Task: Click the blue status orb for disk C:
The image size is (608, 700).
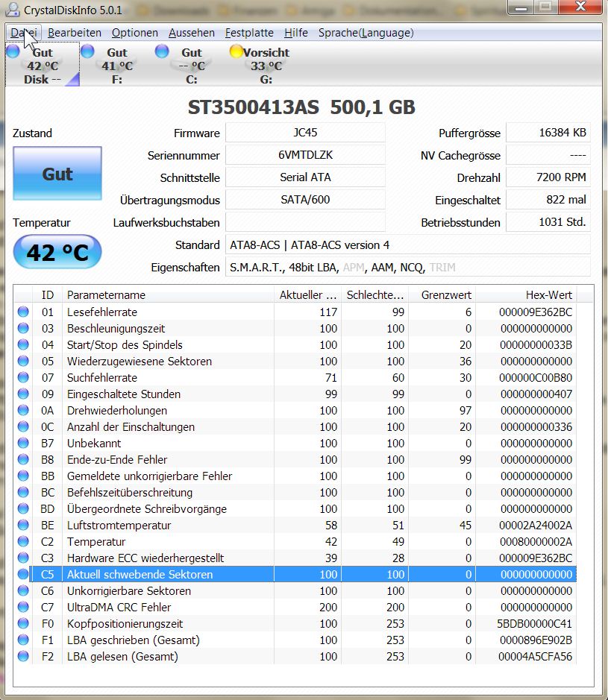Action: [162, 51]
